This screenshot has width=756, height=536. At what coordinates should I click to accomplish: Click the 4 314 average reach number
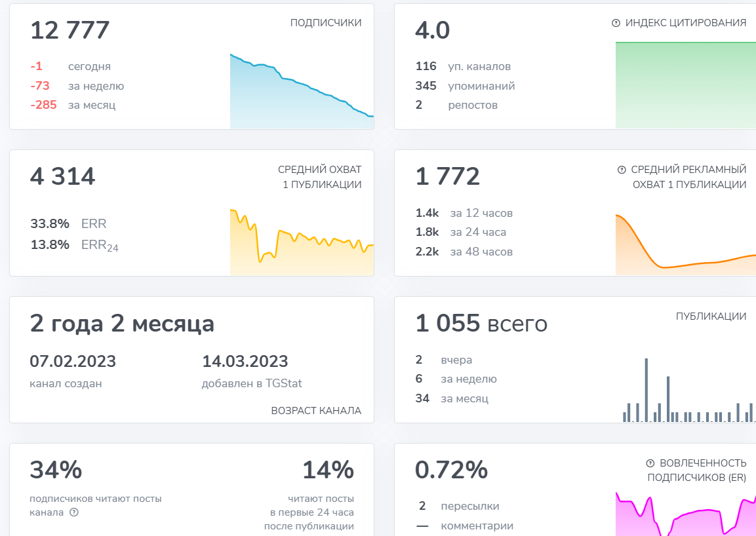click(x=63, y=176)
